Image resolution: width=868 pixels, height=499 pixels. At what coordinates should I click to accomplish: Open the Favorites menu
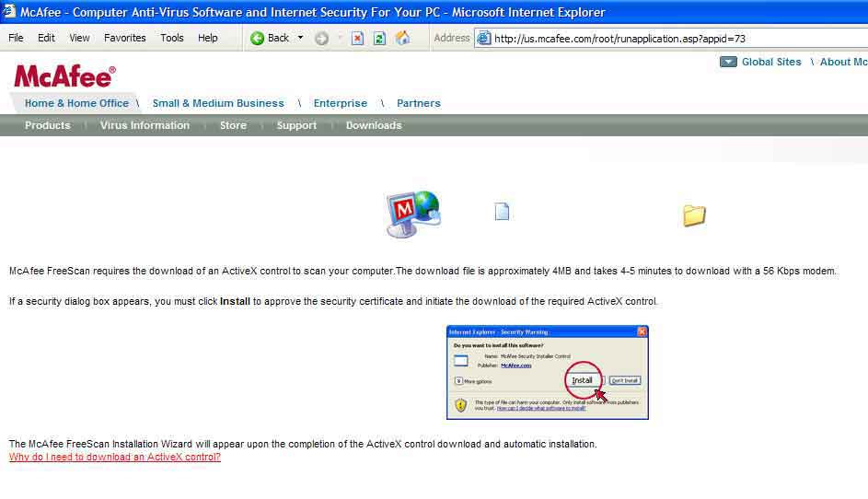[125, 38]
